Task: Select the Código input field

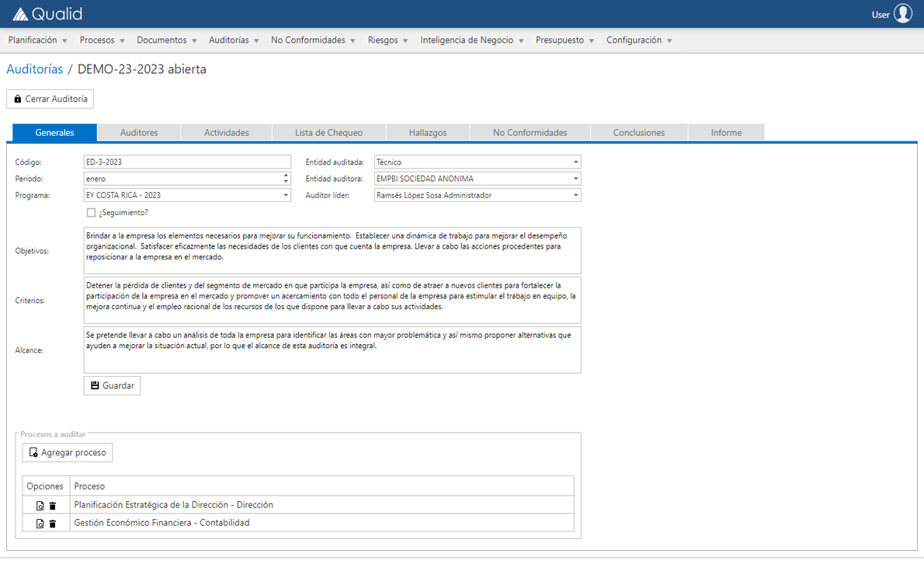Action: point(186,162)
